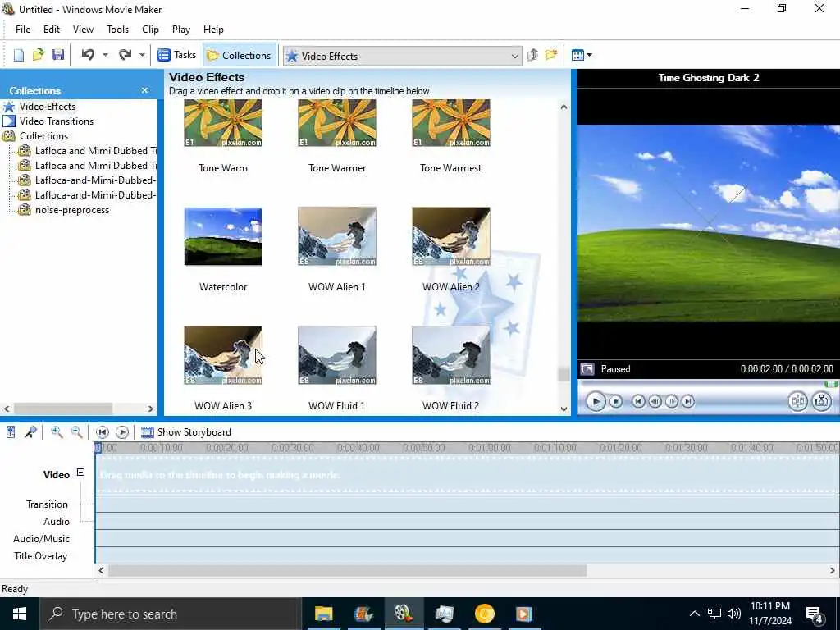Open the Windows Start menu
840x630 pixels.
tap(20, 614)
